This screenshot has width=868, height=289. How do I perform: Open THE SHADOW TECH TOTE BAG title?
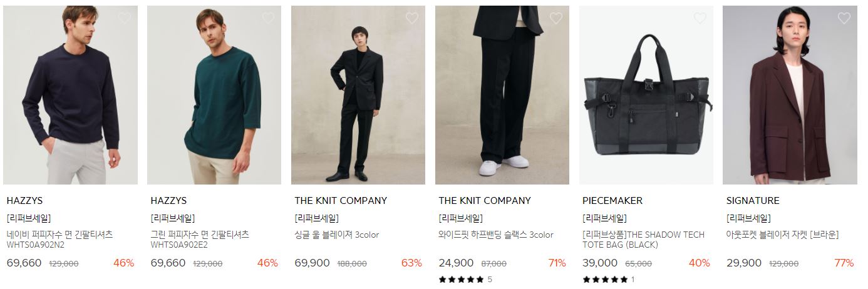[644, 240]
